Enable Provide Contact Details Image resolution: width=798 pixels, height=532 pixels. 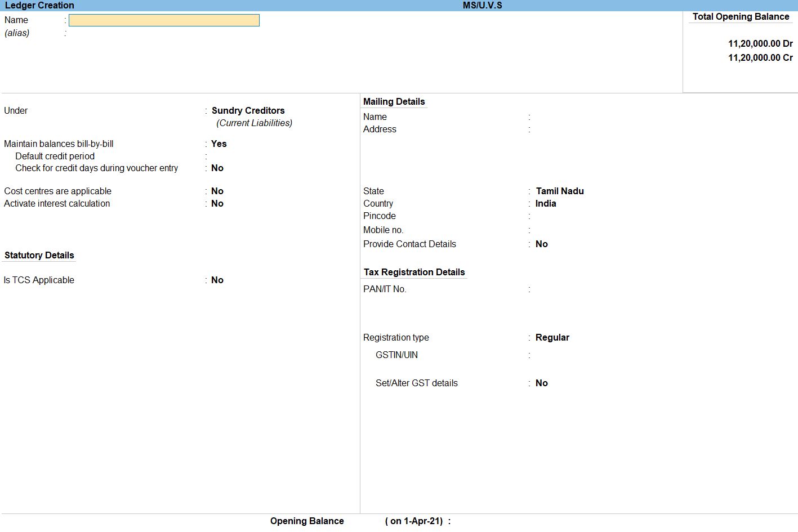tap(541, 244)
